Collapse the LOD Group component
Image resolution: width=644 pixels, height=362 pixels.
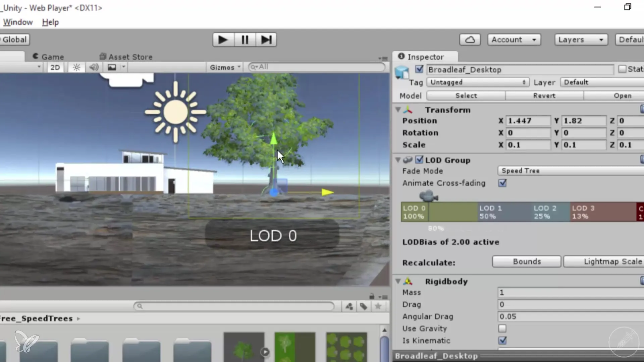[398, 160]
